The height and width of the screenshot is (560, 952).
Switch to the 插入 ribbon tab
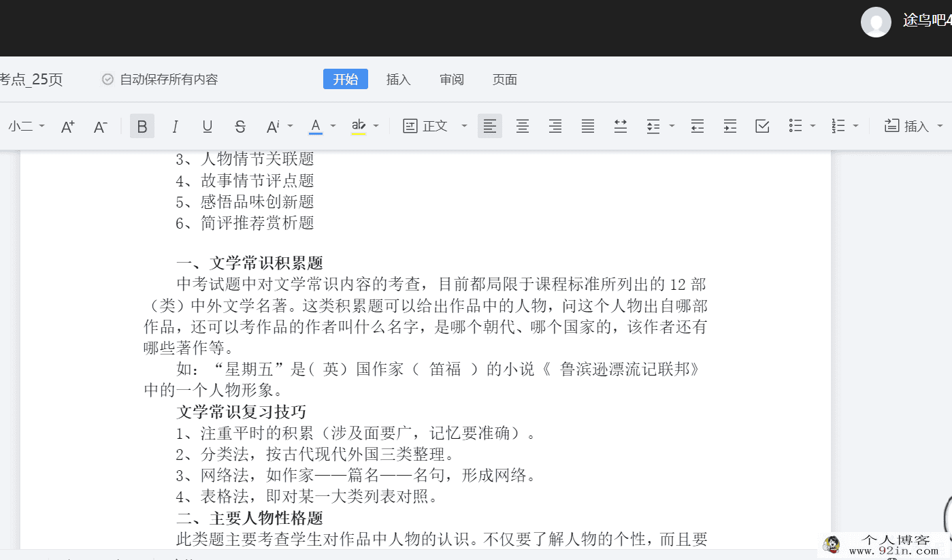tap(399, 80)
